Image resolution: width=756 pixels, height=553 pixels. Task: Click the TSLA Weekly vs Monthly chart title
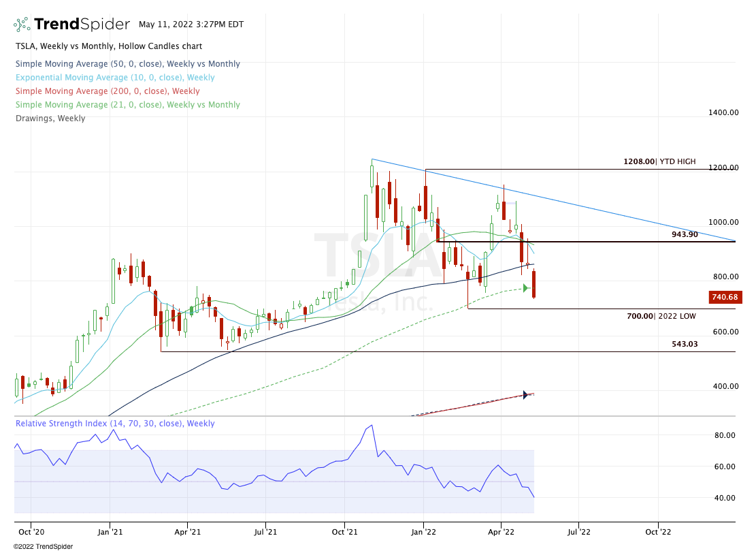point(109,46)
